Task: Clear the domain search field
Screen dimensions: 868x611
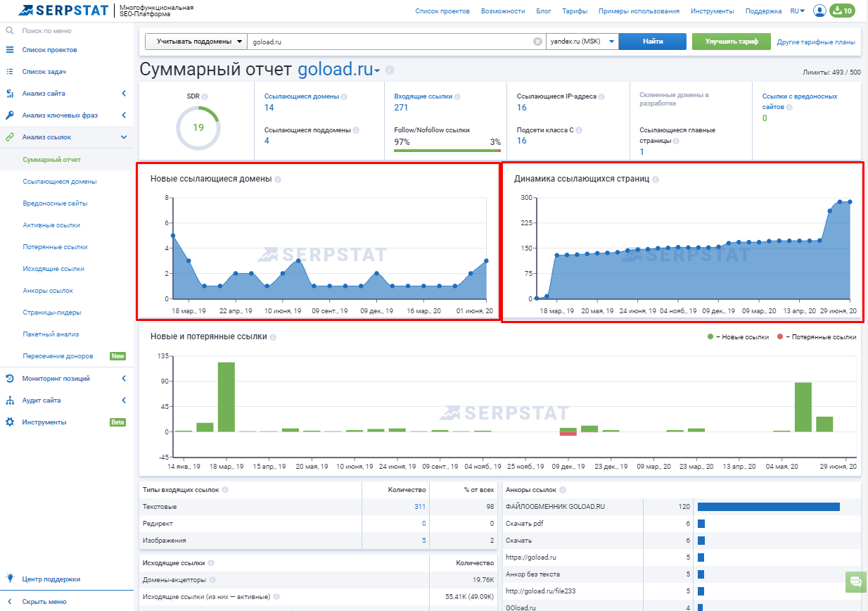Action: pos(537,42)
